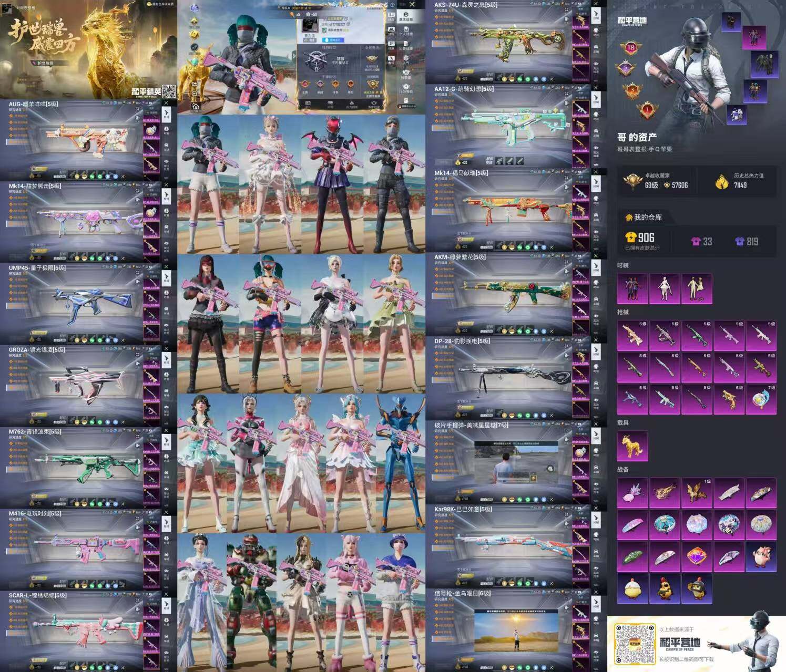Select the 7级 grenade skin tile

pyautogui.click(x=761, y=399)
